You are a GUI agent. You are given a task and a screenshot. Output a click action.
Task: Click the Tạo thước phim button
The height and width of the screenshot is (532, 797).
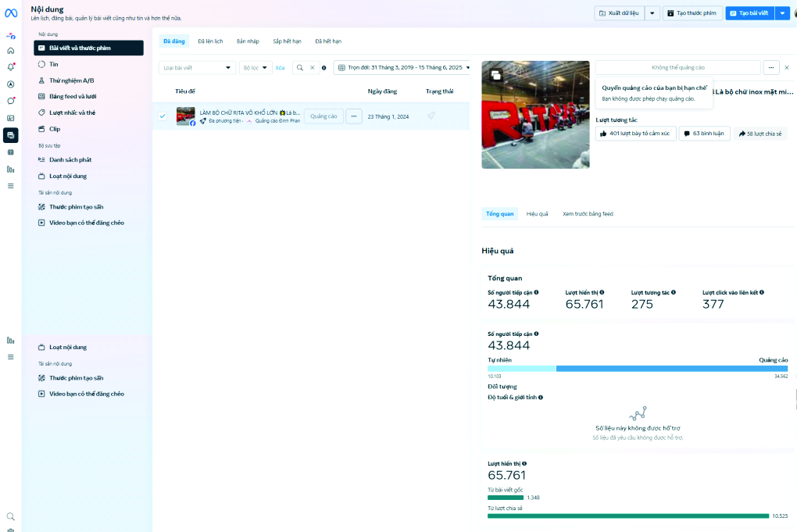click(x=692, y=13)
